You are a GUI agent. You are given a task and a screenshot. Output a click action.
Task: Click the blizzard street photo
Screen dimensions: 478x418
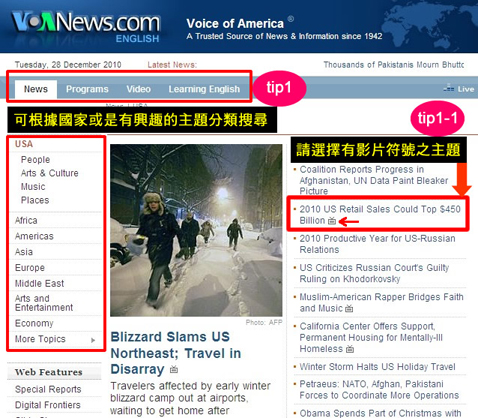pyautogui.click(x=196, y=230)
